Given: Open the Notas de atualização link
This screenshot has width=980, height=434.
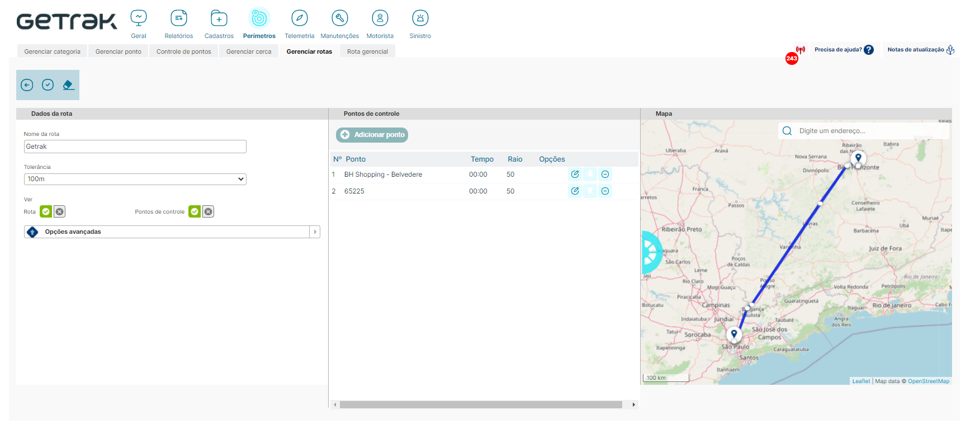Looking at the screenshot, I should coord(916,50).
